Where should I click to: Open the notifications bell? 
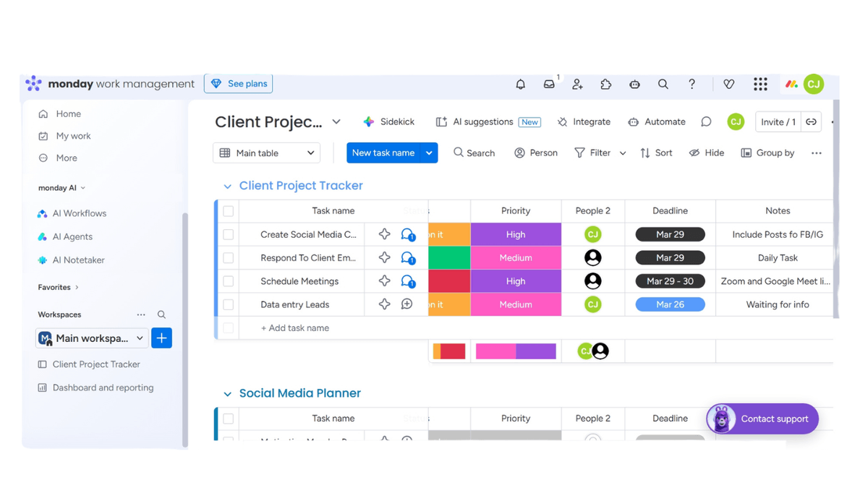point(520,84)
